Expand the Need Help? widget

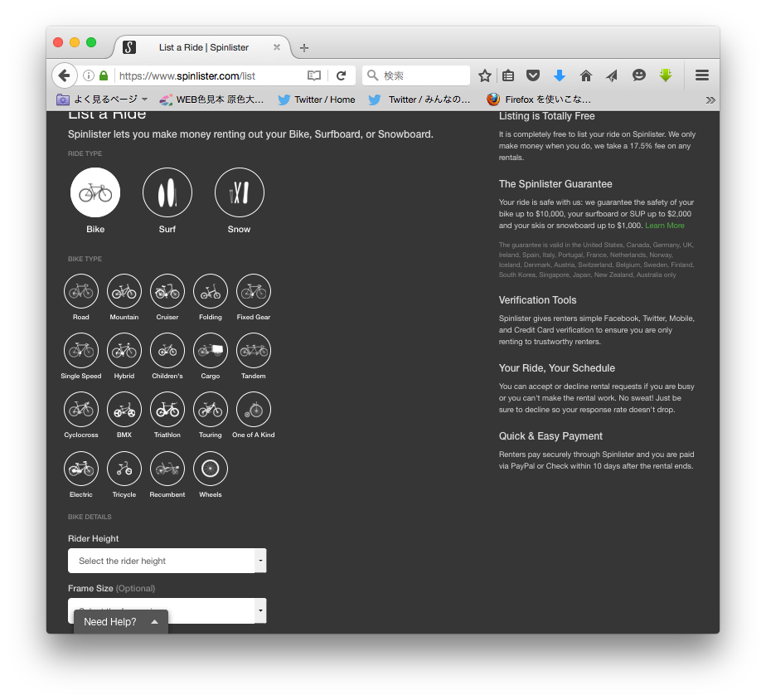[121, 622]
